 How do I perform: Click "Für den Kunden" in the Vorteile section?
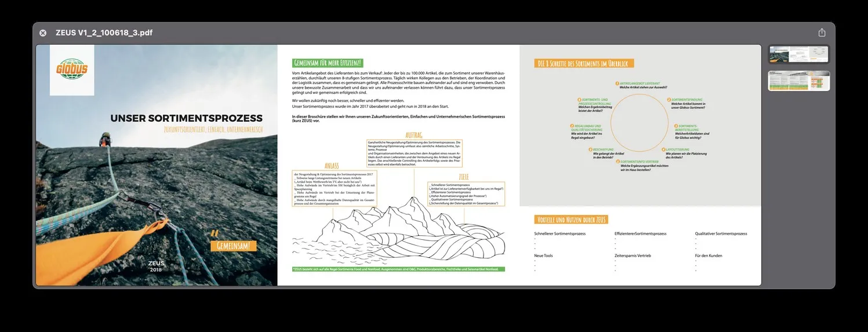[709, 256]
